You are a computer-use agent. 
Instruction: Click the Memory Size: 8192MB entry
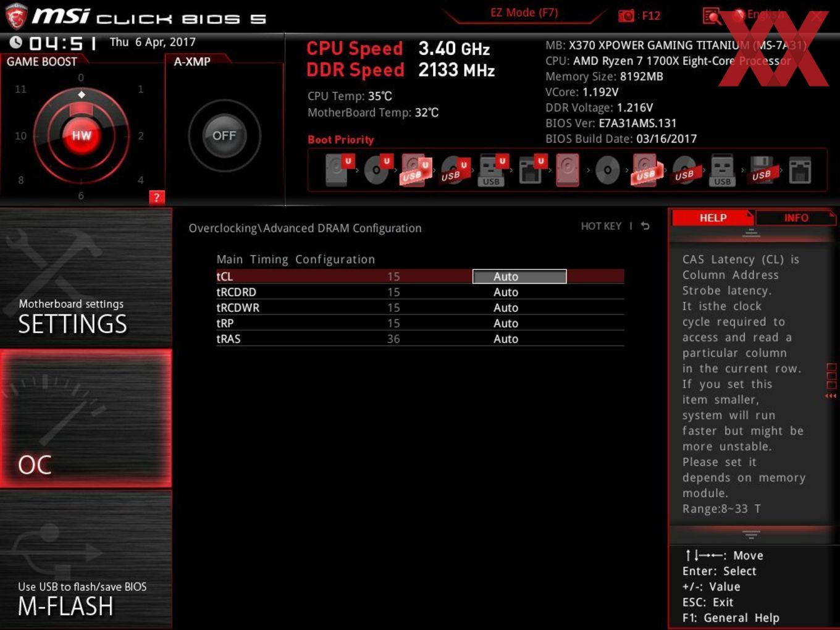(604, 77)
